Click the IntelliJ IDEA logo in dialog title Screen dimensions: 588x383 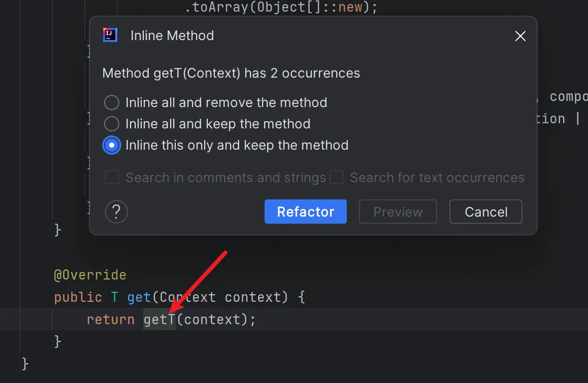(110, 36)
